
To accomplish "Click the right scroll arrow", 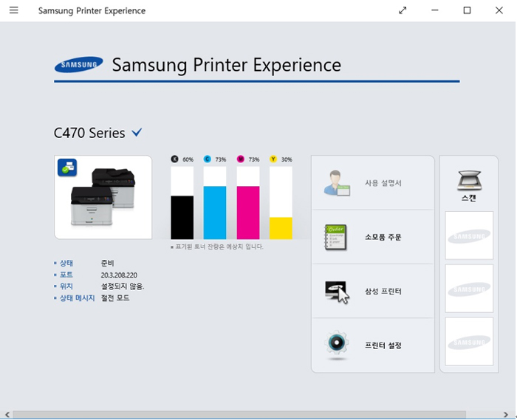I will point(506,414).
